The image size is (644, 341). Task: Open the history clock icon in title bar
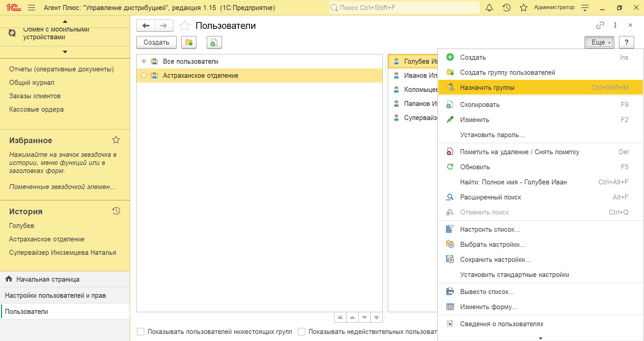pos(506,8)
